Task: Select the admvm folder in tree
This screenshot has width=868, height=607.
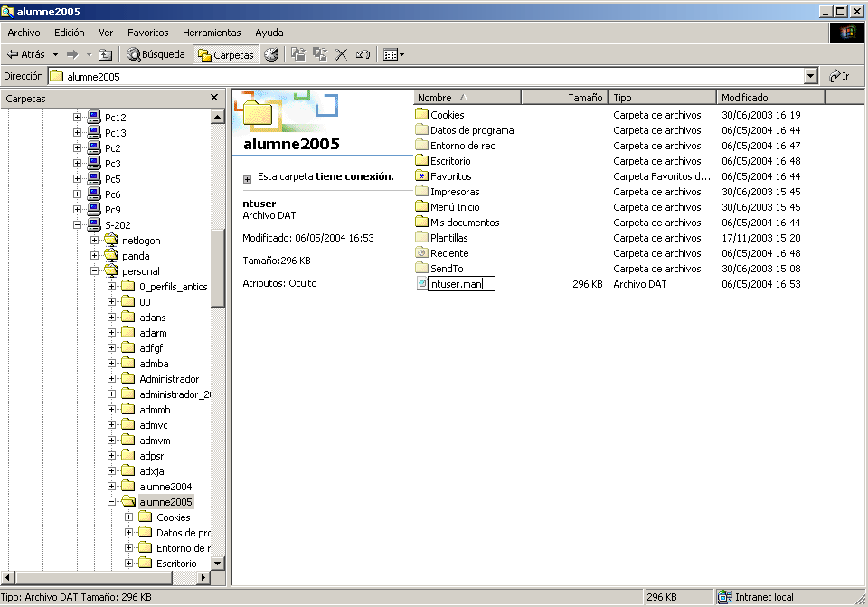Action: point(155,441)
